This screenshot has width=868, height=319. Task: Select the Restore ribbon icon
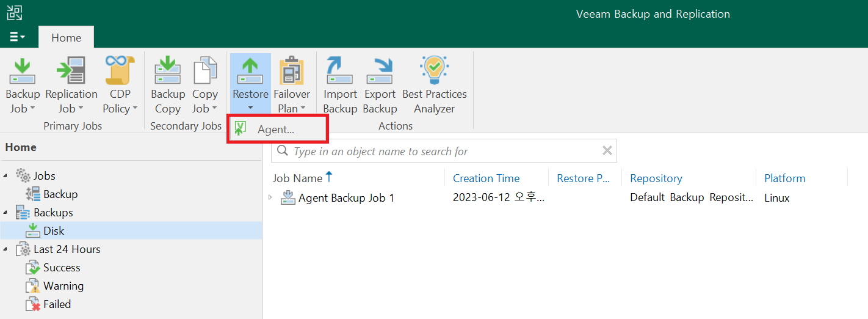[x=250, y=71]
